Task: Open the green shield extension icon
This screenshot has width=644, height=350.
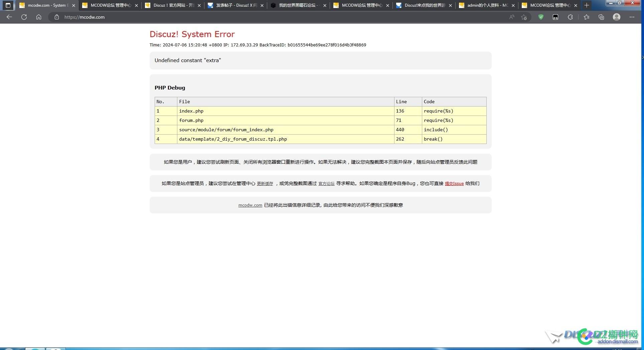Action: [x=541, y=17]
